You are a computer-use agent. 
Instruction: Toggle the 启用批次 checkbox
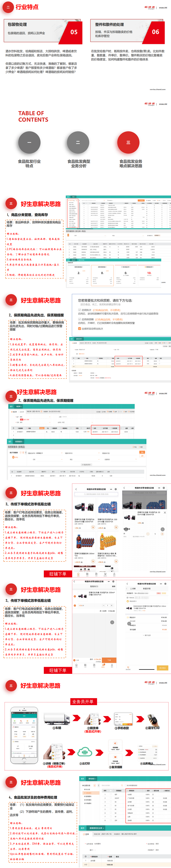pyautogui.click(x=80, y=310)
